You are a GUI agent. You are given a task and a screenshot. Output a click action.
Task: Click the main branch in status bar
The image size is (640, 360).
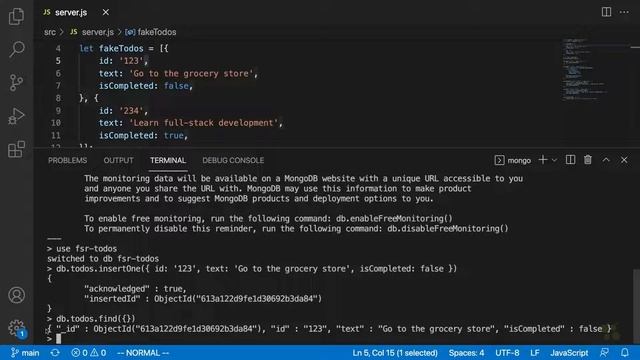tap(25, 353)
